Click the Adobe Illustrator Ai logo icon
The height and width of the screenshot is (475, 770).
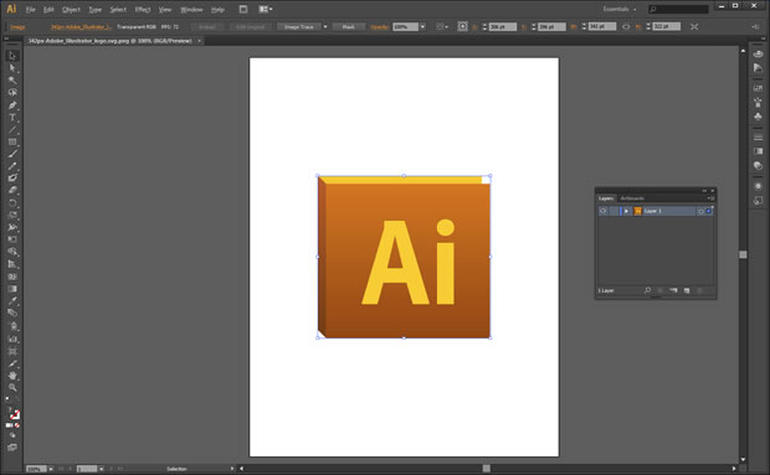pyautogui.click(x=11, y=9)
